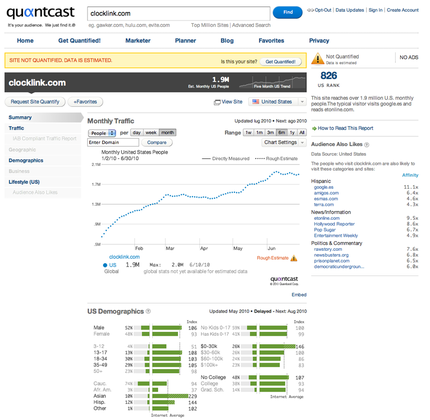Click the Affinity column header
Screen dimensions: 430x420
coord(410,175)
